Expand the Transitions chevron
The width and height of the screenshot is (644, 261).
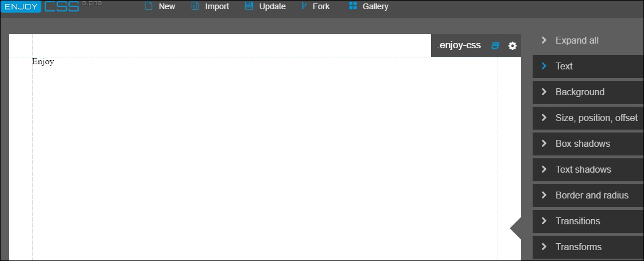[x=544, y=221]
